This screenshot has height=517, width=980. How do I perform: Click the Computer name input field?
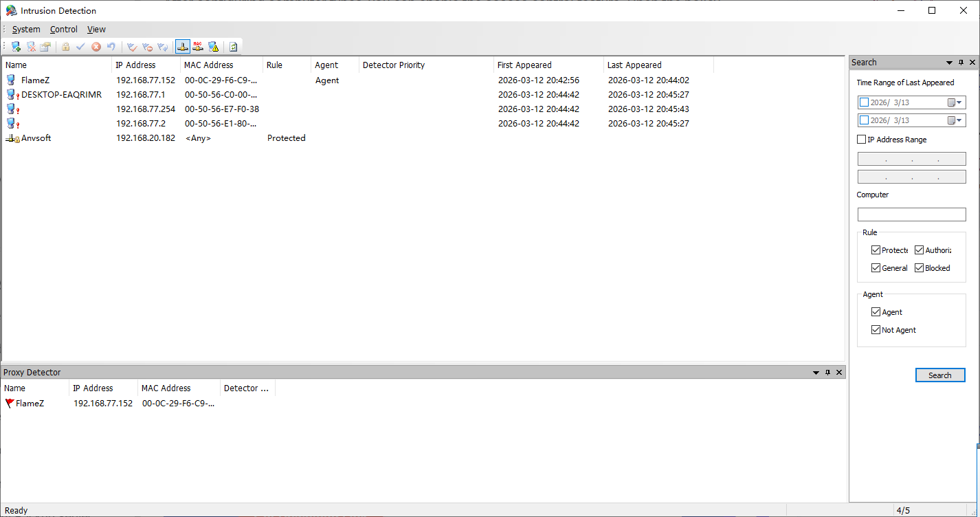911,214
